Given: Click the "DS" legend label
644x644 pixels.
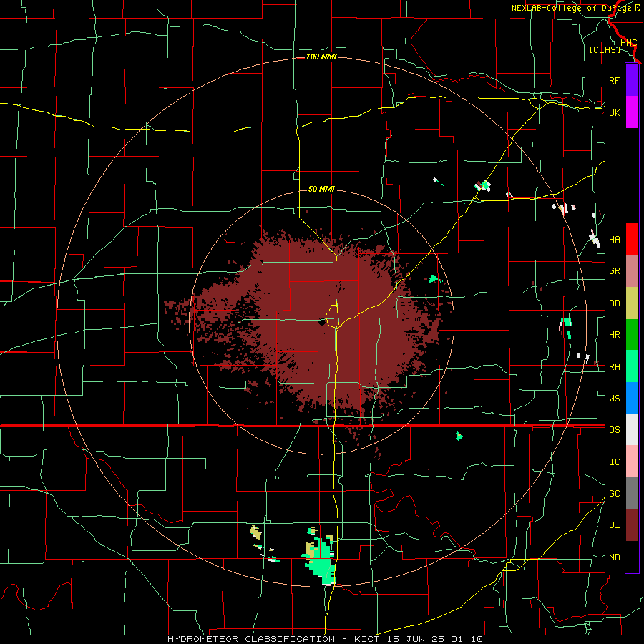Looking at the screenshot, I should click(614, 430).
